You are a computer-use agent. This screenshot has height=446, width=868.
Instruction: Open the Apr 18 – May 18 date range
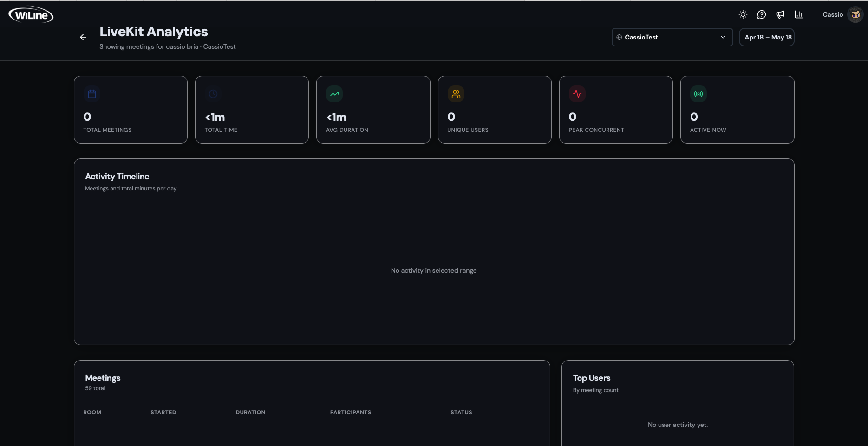767,37
